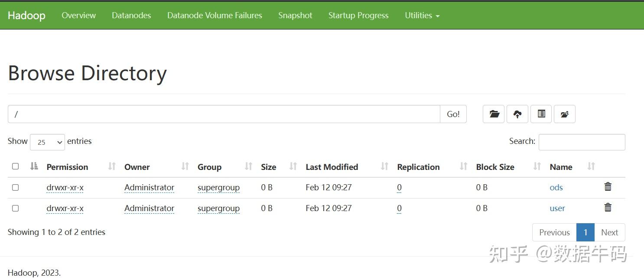
Task: Go to Startup Progress page
Action: click(x=358, y=16)
